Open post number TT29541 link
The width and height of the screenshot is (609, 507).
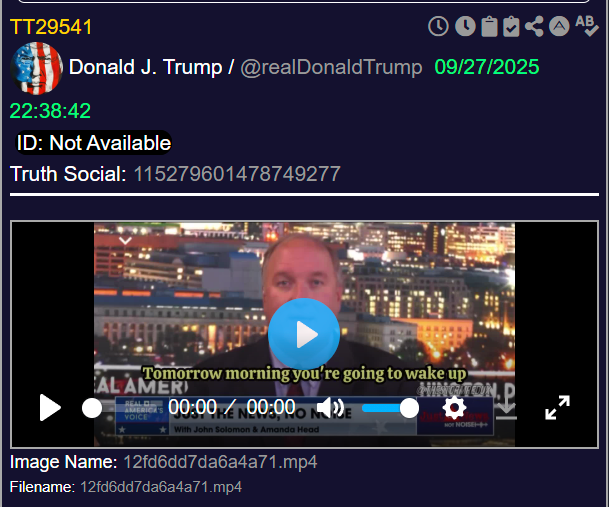(x=51, y=27)
